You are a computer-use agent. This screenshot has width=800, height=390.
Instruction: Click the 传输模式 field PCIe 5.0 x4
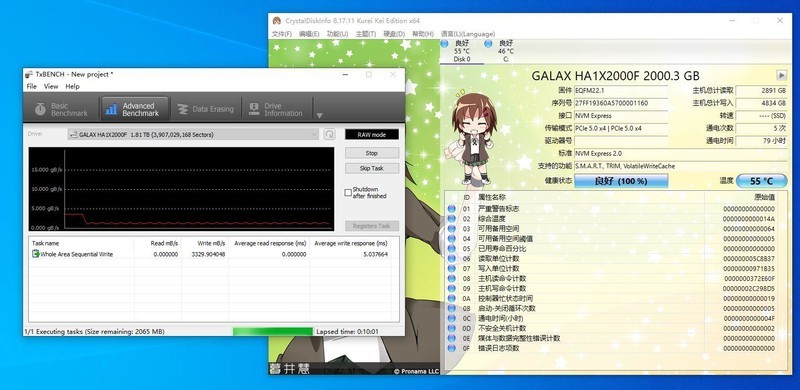[x=621, y=128]
